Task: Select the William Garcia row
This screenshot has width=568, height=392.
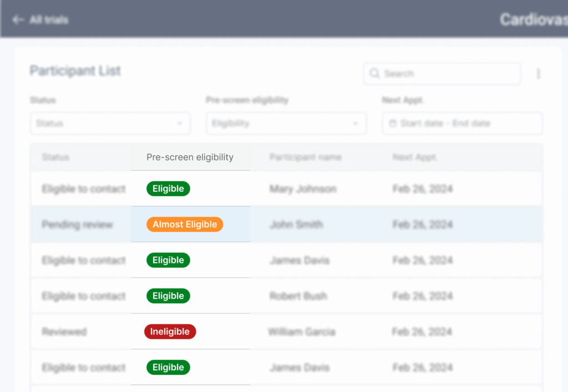Action: (301, 332)
